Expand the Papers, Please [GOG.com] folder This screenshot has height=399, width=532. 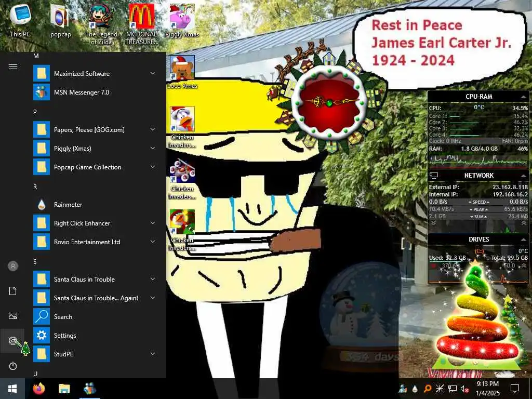tap(153, 129)
